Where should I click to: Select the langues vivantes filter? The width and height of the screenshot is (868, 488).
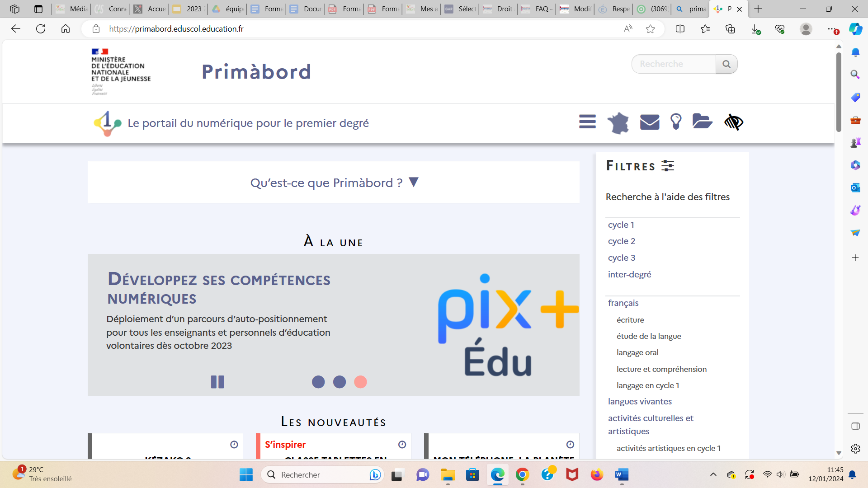[x=640, y=401]
